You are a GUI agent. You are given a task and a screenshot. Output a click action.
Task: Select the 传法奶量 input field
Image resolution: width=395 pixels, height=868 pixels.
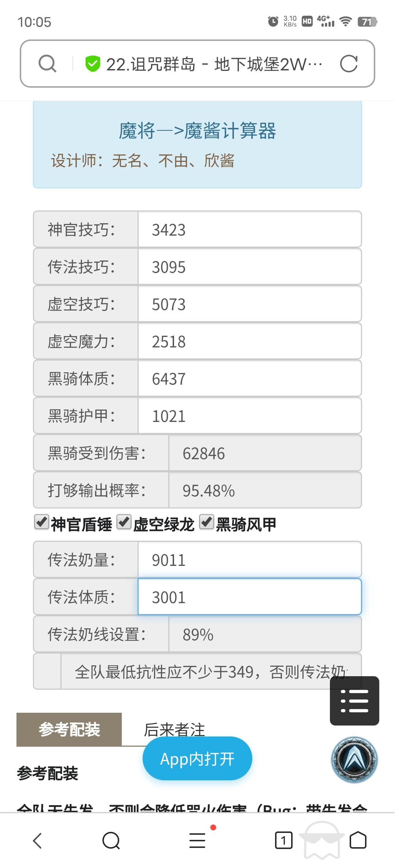pos(249,560)
